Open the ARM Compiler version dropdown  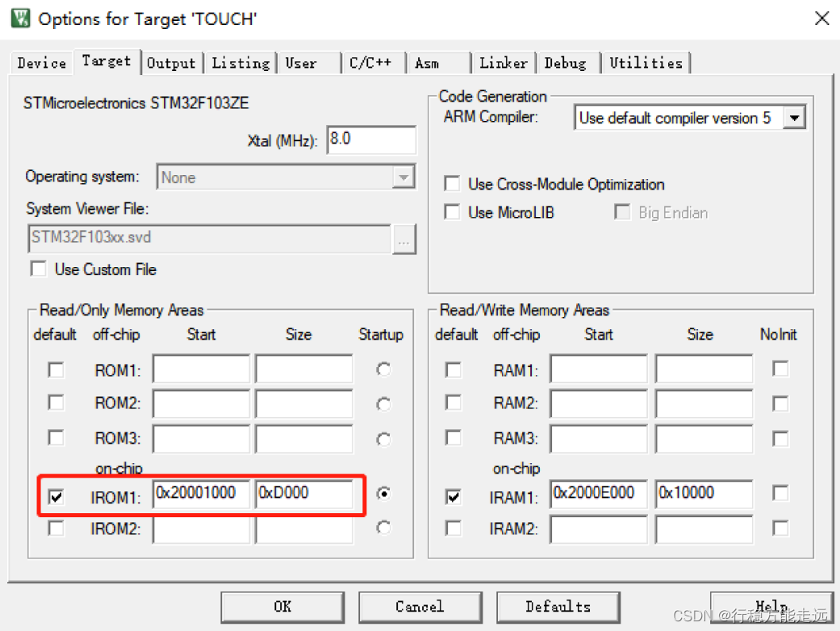pyautogui.click(x=795, y=117)
